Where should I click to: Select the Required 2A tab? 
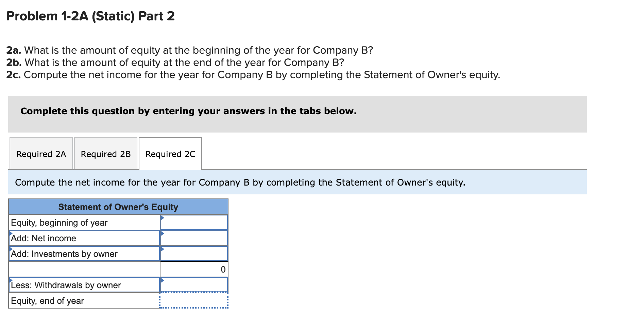tap(41, 154)
